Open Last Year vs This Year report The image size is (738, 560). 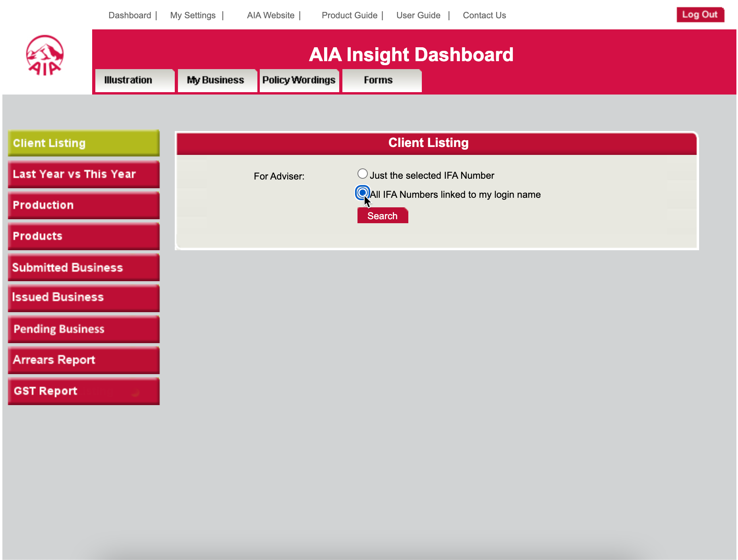click(83, 174)
